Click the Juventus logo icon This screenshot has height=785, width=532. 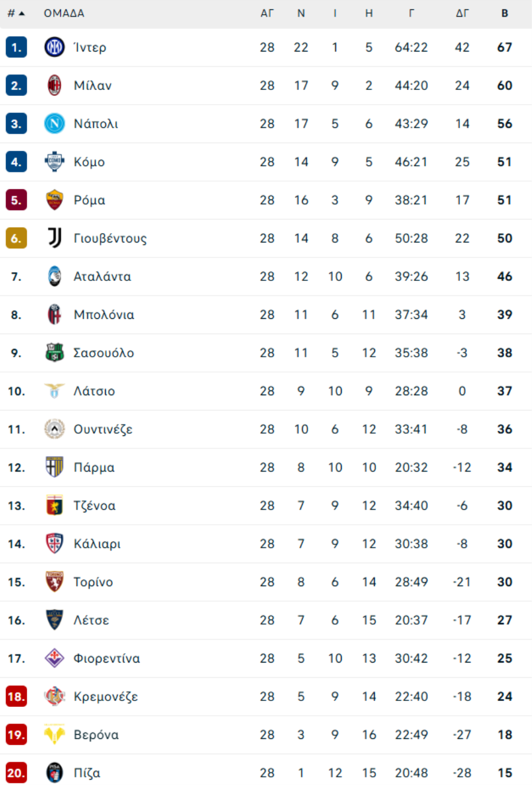click(54, 238)
